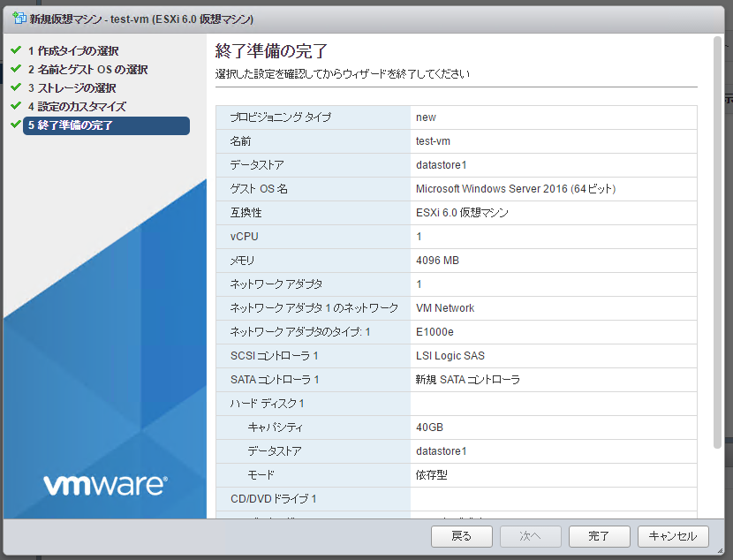Click the virtual machine icon in the title bar
The image size is (733, 560).
pos(18,18)
